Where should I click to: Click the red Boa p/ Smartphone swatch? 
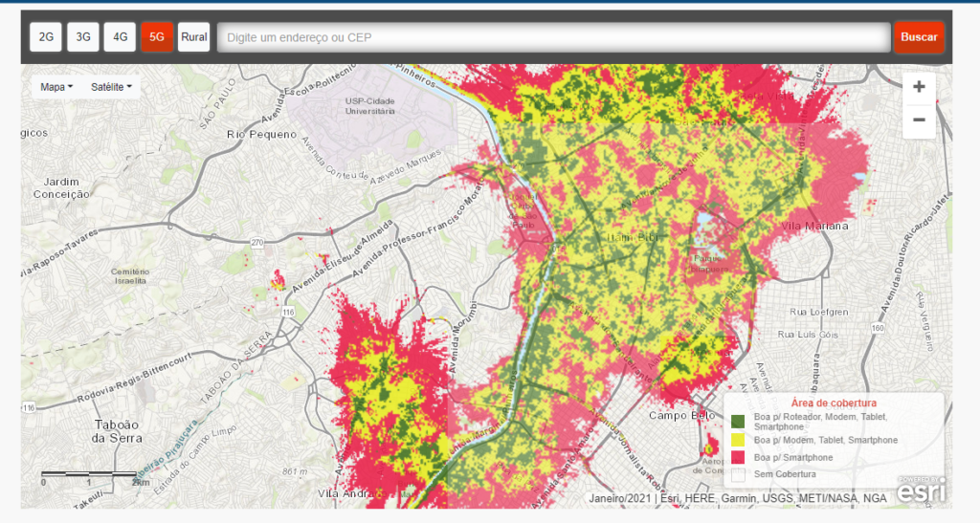[x=738, y=457]
